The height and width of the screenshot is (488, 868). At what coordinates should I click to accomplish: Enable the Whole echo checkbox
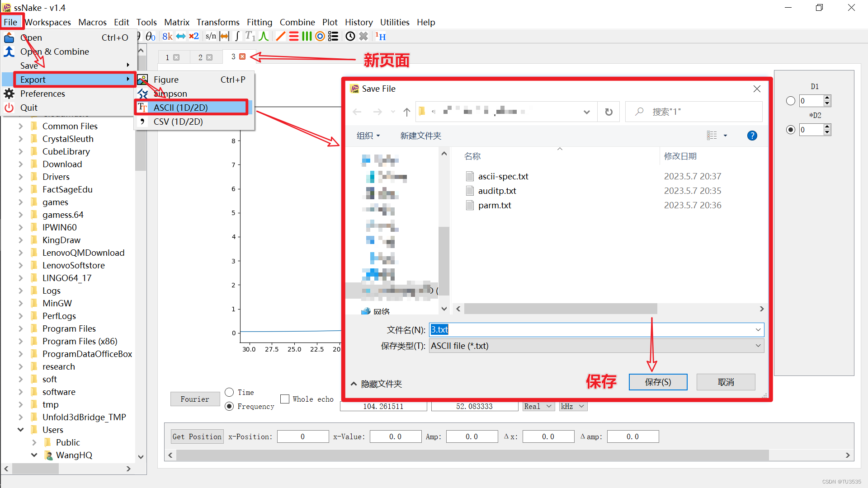(285, 399)
